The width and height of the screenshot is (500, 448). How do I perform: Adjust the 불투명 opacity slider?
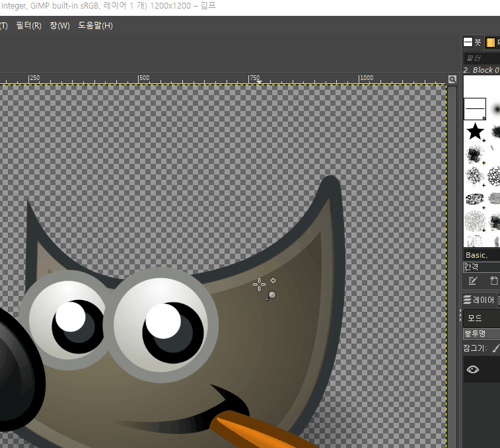pyautogui.click(x=482, y=334)
